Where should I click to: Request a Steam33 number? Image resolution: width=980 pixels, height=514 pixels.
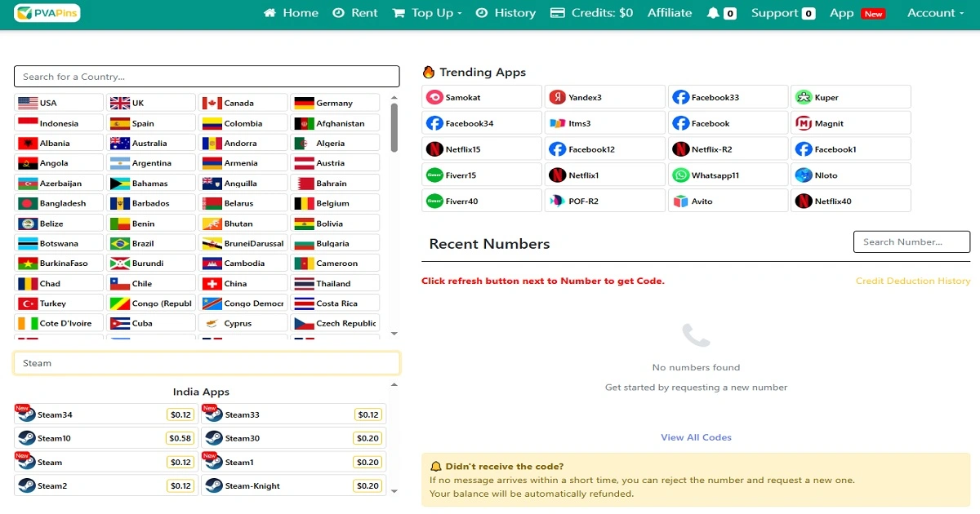[294, 414]
